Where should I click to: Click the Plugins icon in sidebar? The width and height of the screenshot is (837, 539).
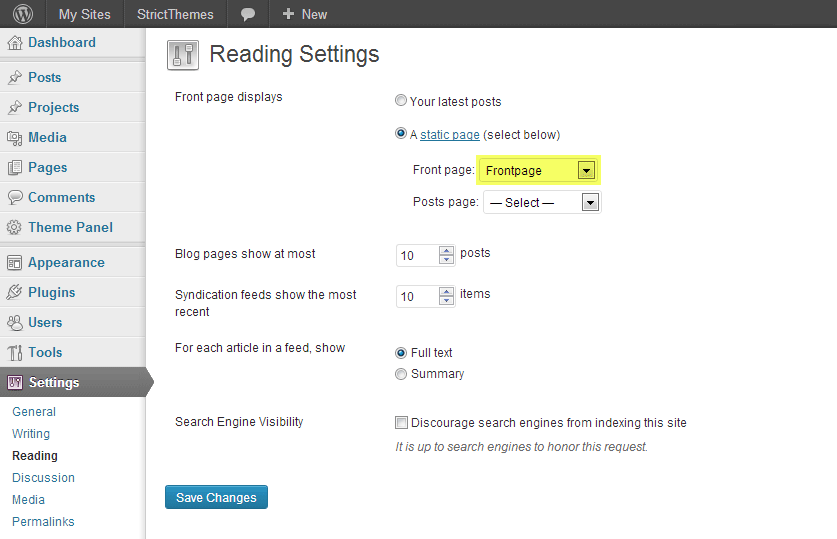pyautogui.click(x=15, y=293)
